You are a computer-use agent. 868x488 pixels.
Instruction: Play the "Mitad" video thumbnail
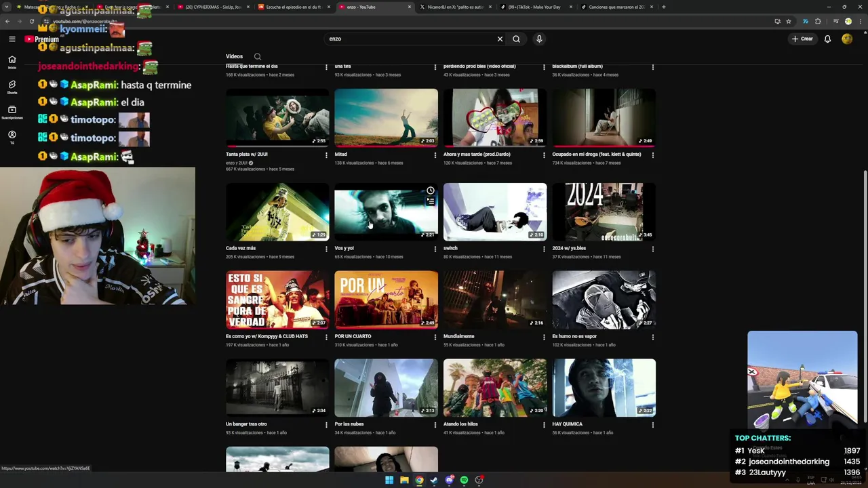[386, 117]
